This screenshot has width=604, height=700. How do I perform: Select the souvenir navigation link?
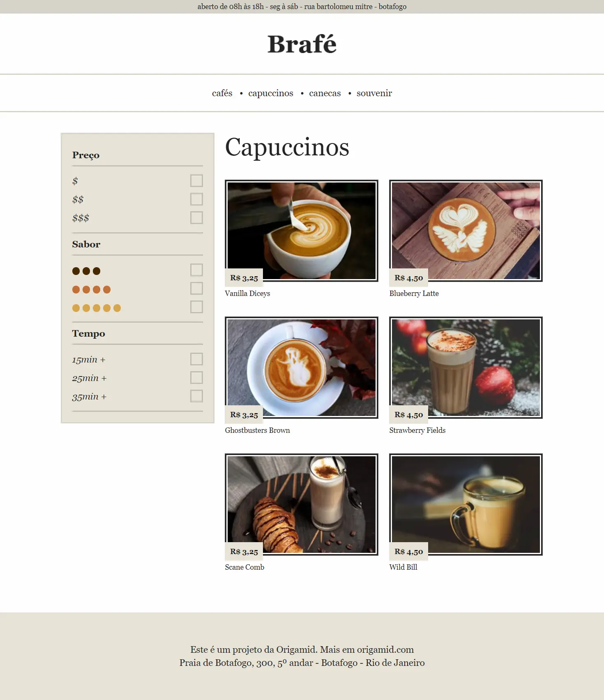click(374, 93)
